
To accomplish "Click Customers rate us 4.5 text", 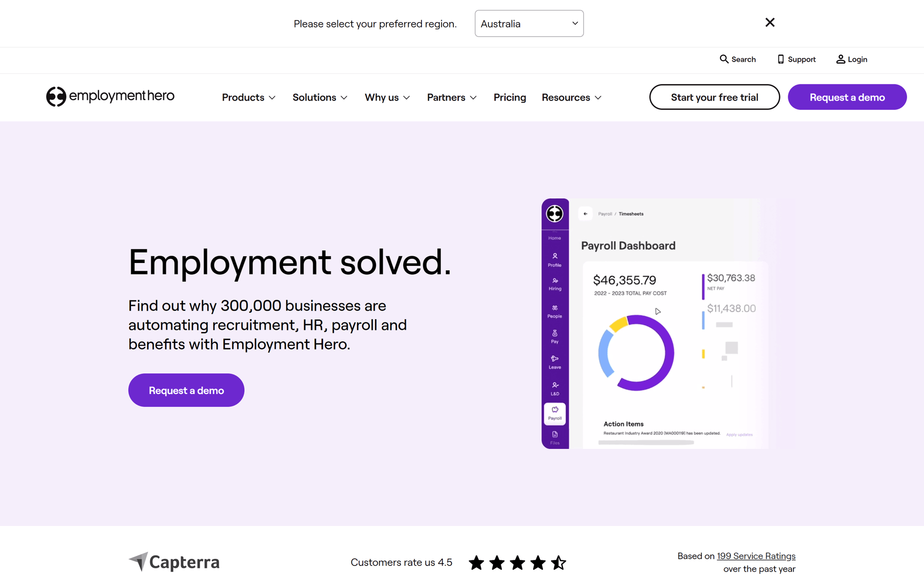I will coord(401,562).
